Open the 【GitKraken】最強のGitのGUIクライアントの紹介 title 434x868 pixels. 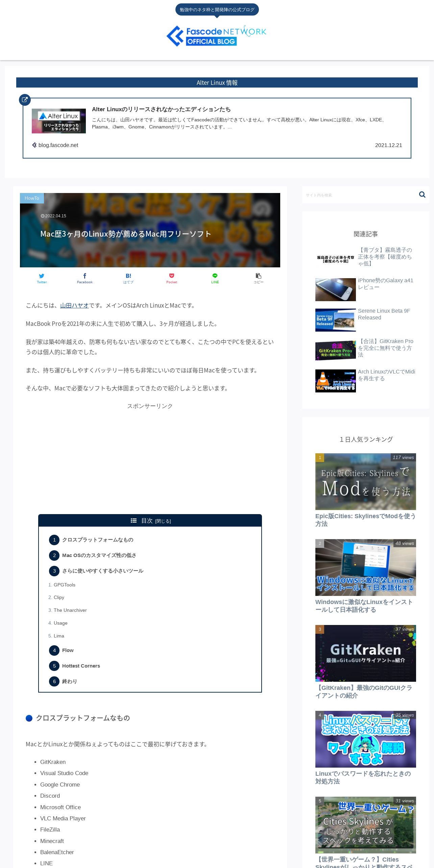pyautogui.click(x=364, y=692)
